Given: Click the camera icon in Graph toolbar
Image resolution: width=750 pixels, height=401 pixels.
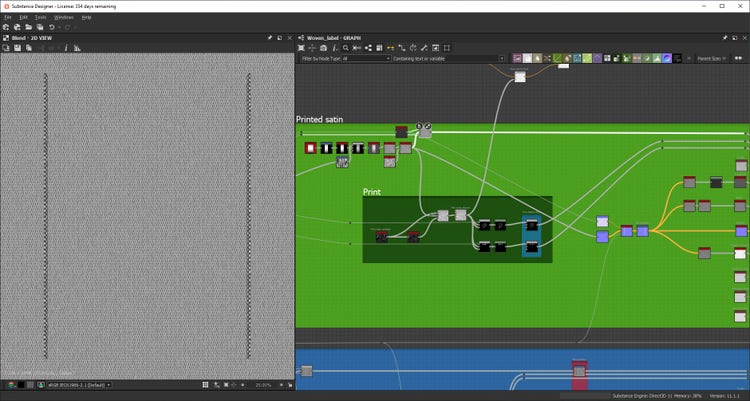Looking at the screenshot, I should point(323,47).
